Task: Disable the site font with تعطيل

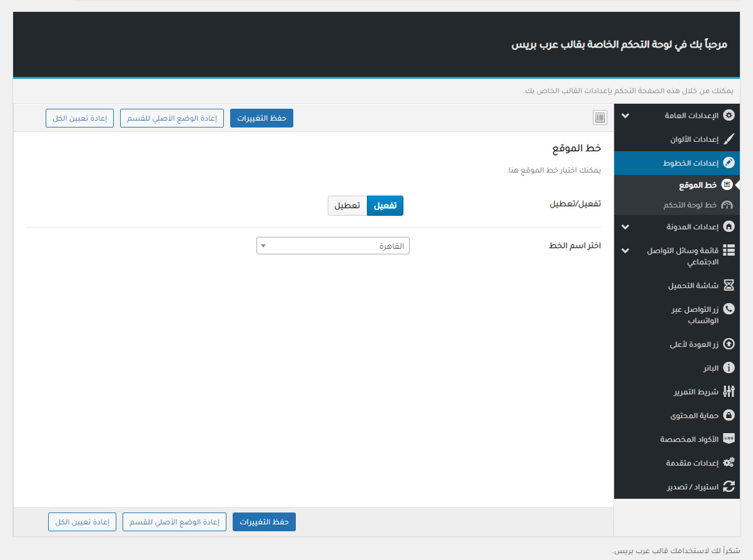Action: (347, 206)
